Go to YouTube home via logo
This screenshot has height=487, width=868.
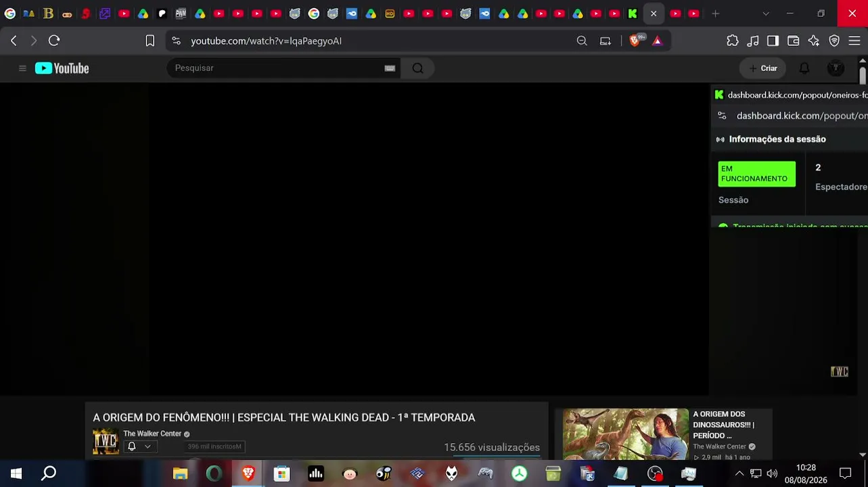62,68
